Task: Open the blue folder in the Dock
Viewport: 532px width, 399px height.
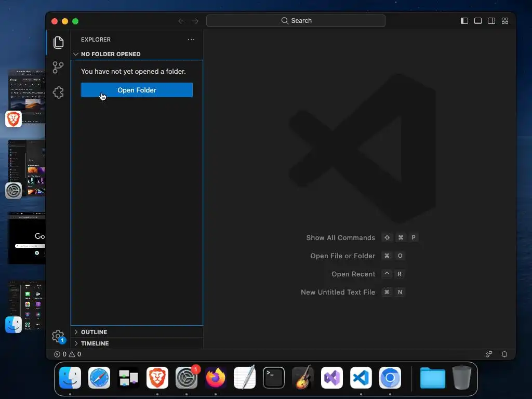Action: click(433, 378)
